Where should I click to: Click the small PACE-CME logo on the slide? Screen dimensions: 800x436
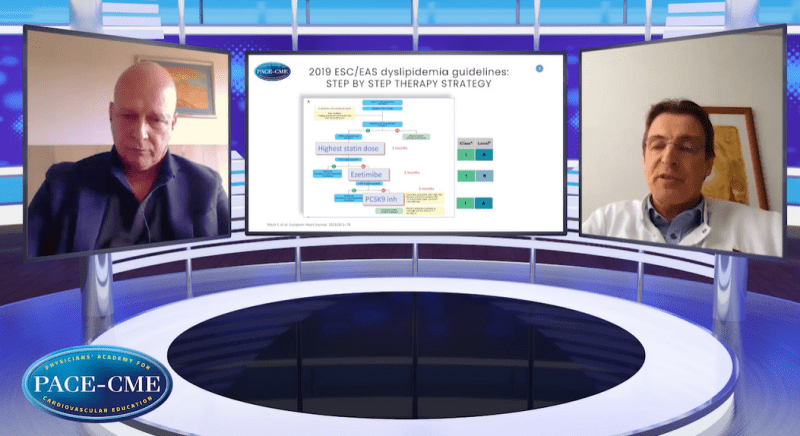pyautogui.click(x=272, y=71)
